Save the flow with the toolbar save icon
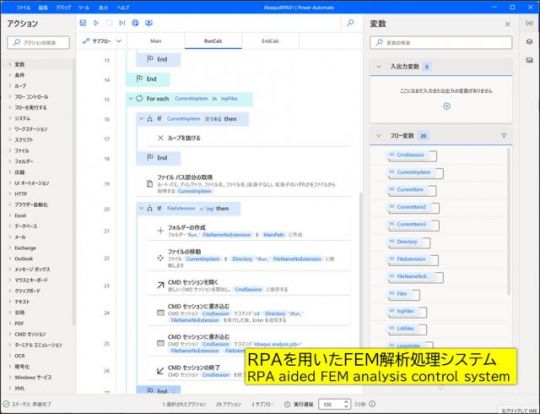 (x=83, y=23)
